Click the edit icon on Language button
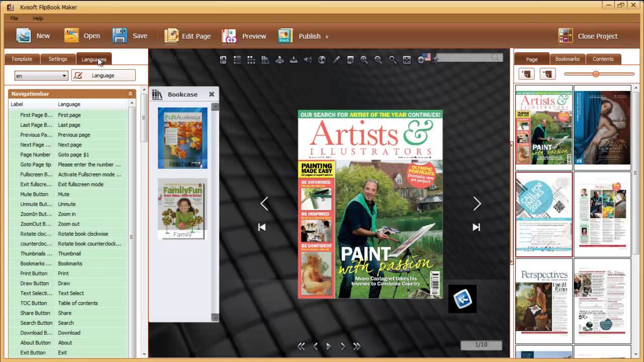644x362 pixels. [x=78, y=75]
